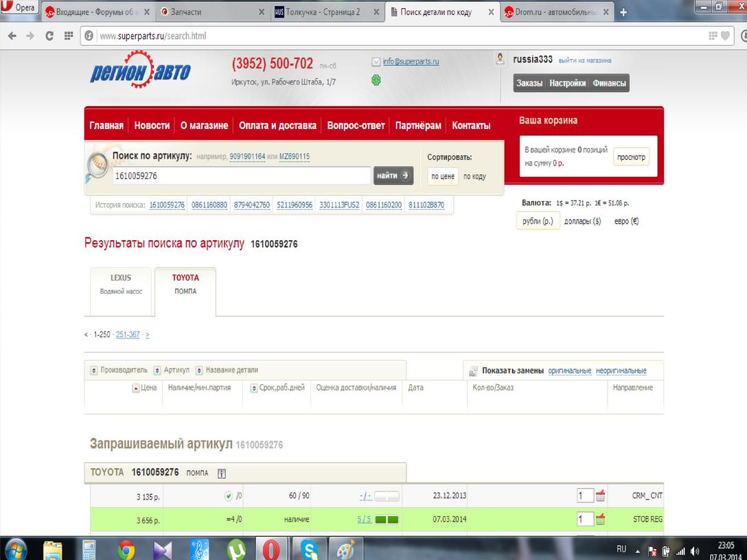747x560 pixels.
Task: Open О магазине menu item
Action: click(205, 126)
